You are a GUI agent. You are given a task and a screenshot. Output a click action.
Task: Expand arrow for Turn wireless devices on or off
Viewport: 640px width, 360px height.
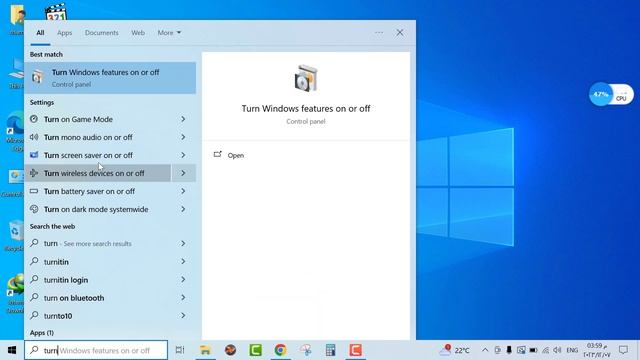[x=183, y=173]
